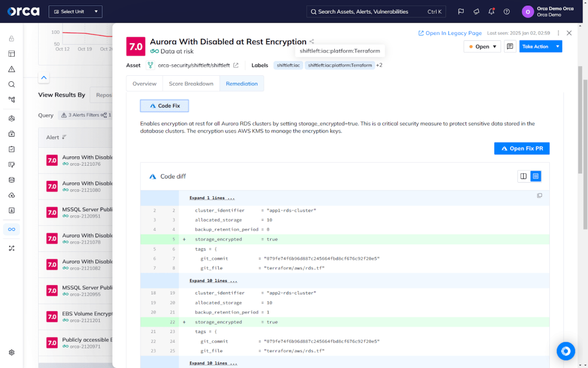Open the Select Unit dropdown
Viewport: 588px width, 368px height.
[75, 11]
